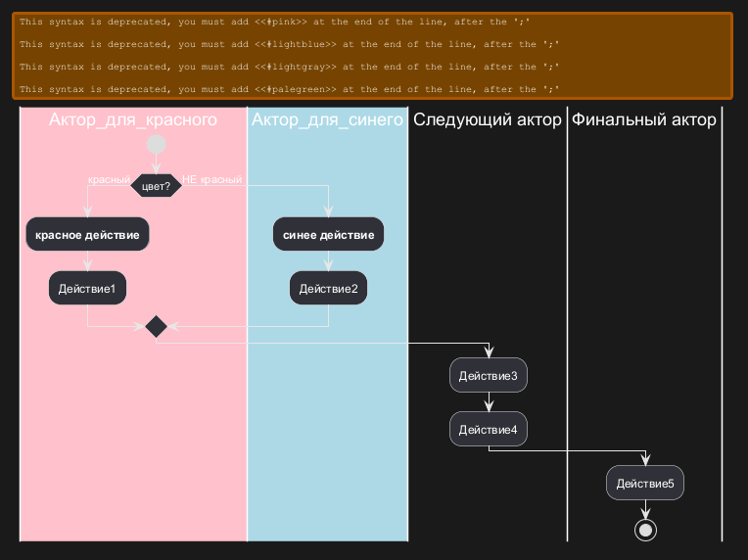The height and width of the screenshot is (560, 748).
Task: Click the "красный" branch label
Action: tap(109, 180)
